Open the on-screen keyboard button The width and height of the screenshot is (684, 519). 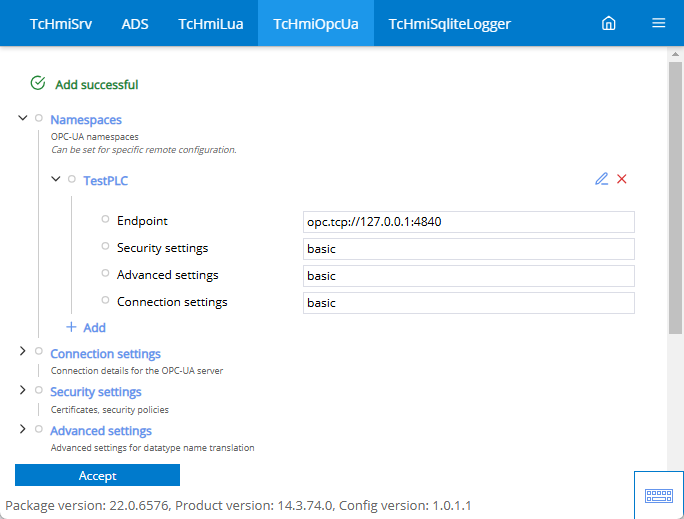click(658, 495)
